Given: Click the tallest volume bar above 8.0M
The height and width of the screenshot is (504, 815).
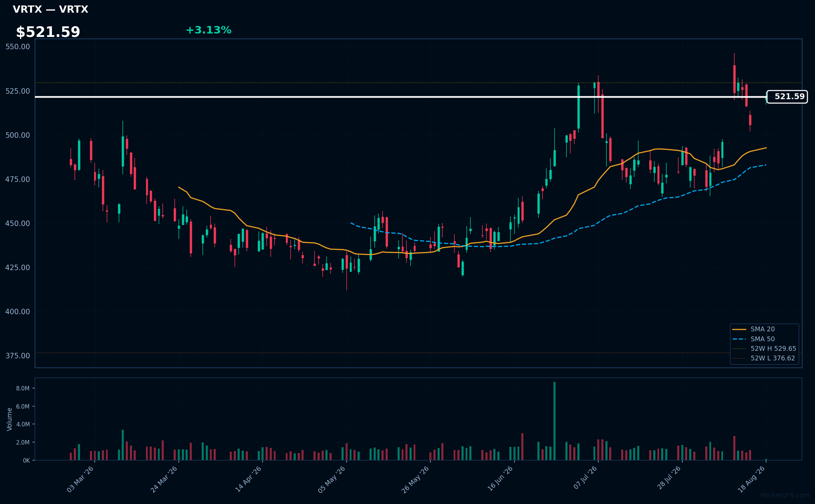Looking at the screenshot, I should click(x=555, y=421).
